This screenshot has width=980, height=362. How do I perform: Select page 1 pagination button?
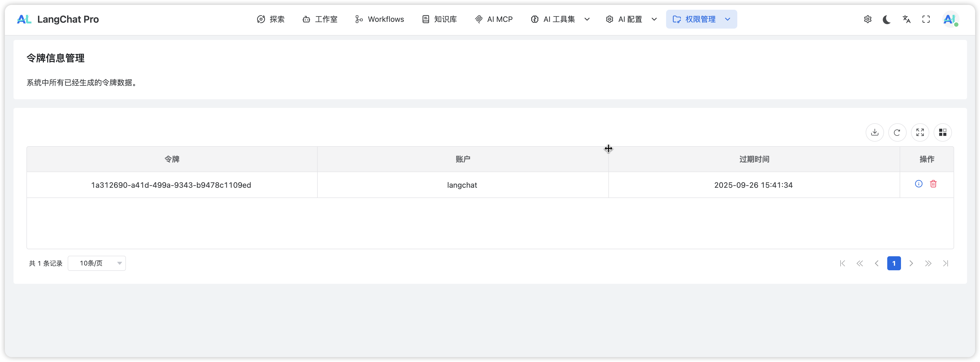[894, 264]
